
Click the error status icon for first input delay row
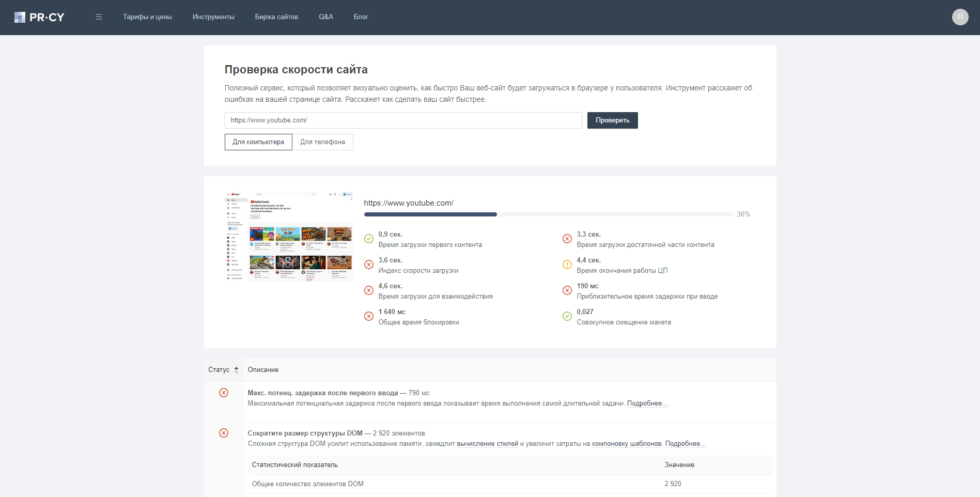point(224,393)
